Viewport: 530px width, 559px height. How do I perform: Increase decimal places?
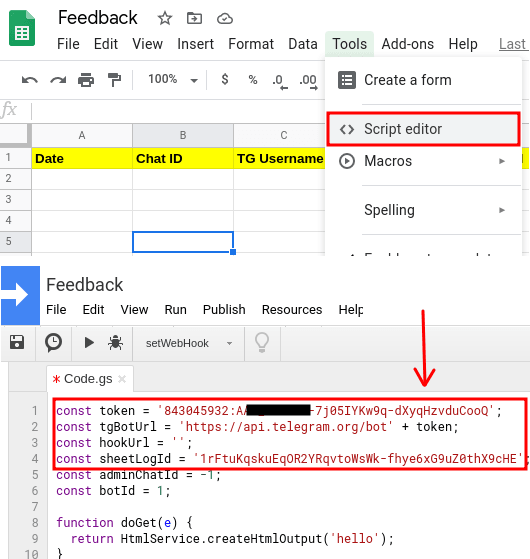(x=308, y=81)
